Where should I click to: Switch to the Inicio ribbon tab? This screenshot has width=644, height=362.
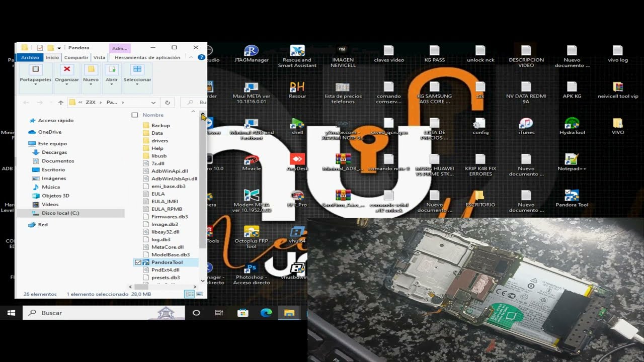point(52,57)
